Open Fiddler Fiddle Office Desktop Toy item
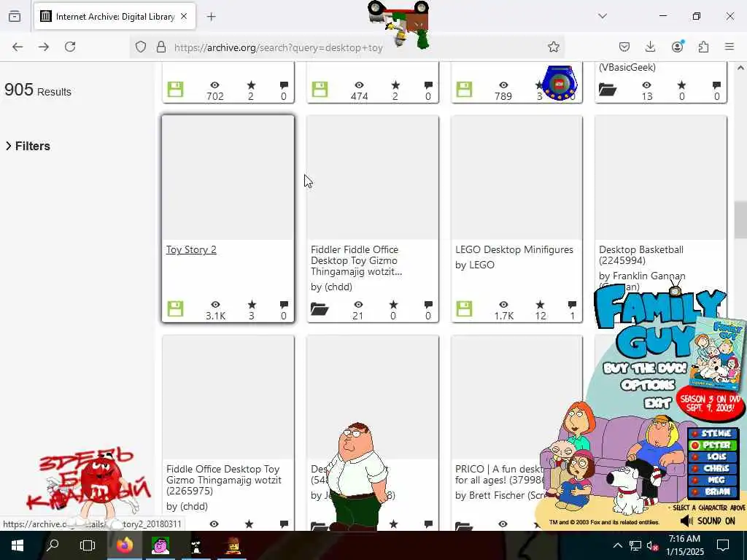This screenshot has width=747, height=560. click(x=356, y=260)
